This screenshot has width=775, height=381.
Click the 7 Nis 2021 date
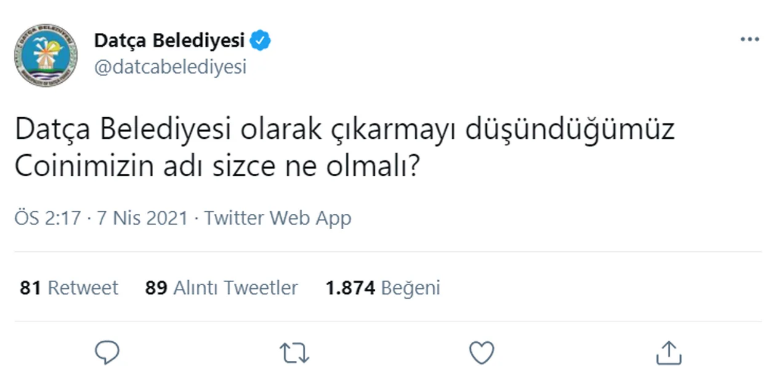(x=142, y=218)
